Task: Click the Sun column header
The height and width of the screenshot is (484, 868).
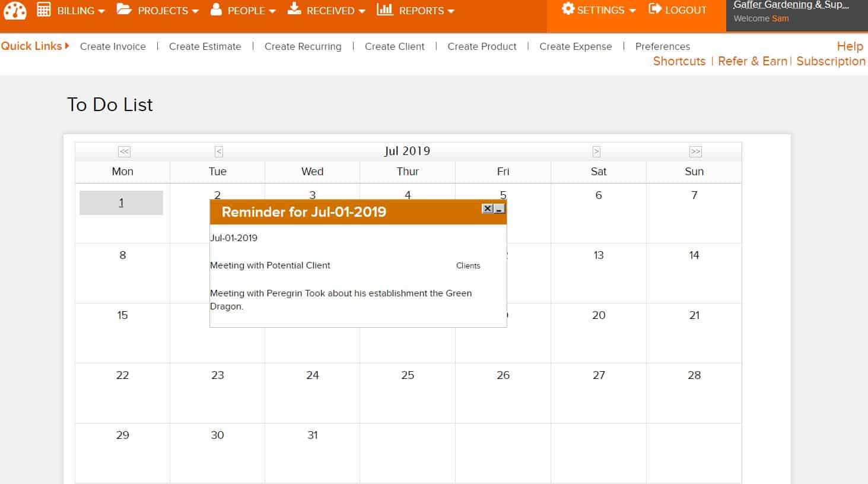Action: [x=694, y=171]
